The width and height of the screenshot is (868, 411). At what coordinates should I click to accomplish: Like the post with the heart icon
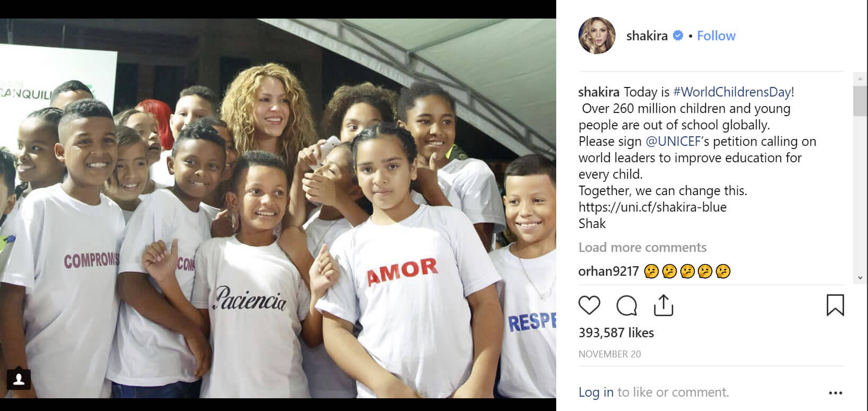(x=589, y=306)
